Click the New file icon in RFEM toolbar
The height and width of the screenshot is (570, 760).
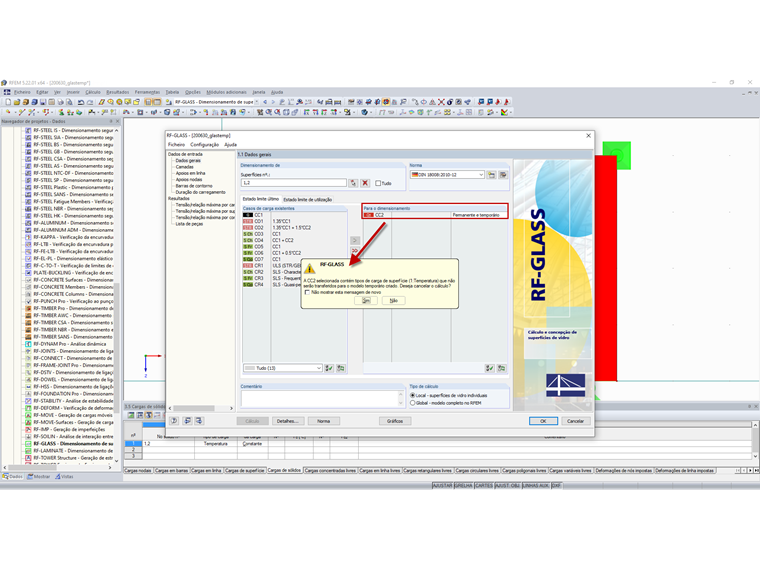pyautogui.click(x=8, y=102)
